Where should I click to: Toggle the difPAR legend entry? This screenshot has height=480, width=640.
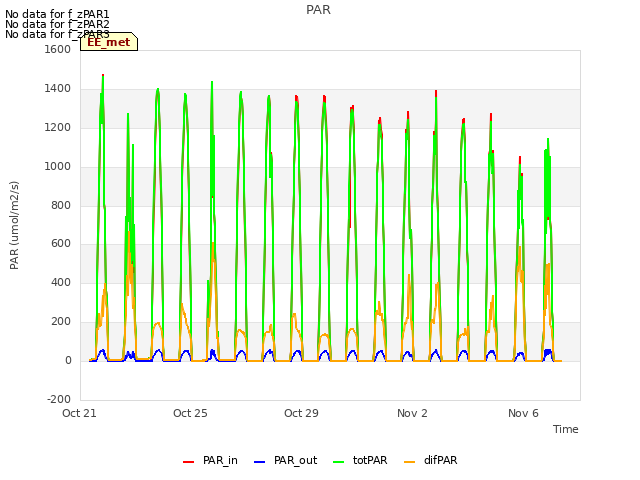click(431, 460)
